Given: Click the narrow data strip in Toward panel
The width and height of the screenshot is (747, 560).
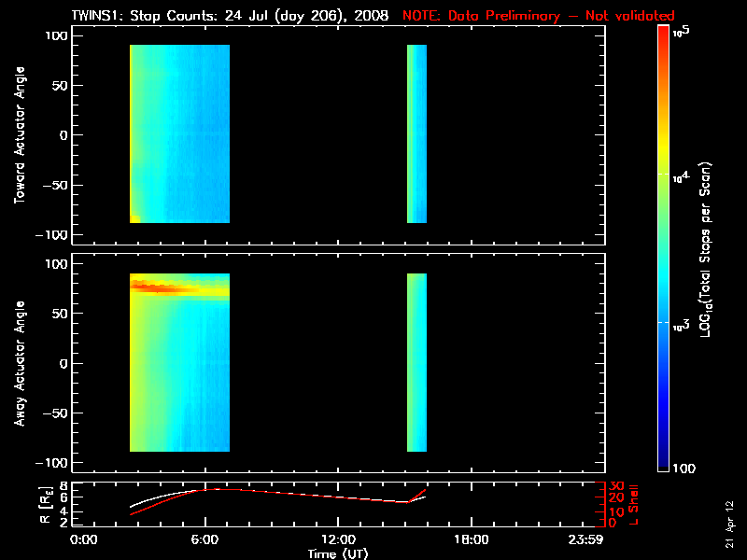Looking at the screenshot, I should tap(416, 133).
